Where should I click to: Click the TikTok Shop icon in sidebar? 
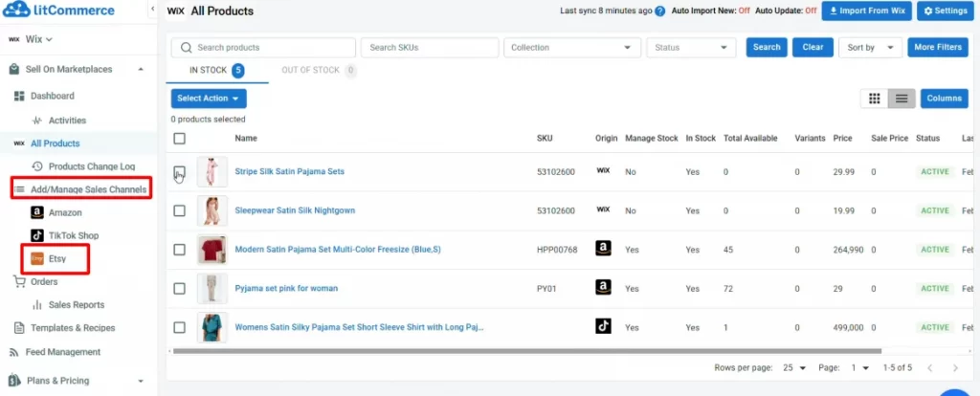pos(37,235)
